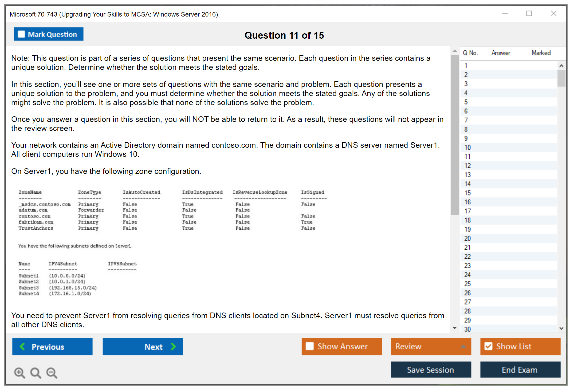Click the zoom in magnifier icon
574x392 pixels.
point(19,373)
